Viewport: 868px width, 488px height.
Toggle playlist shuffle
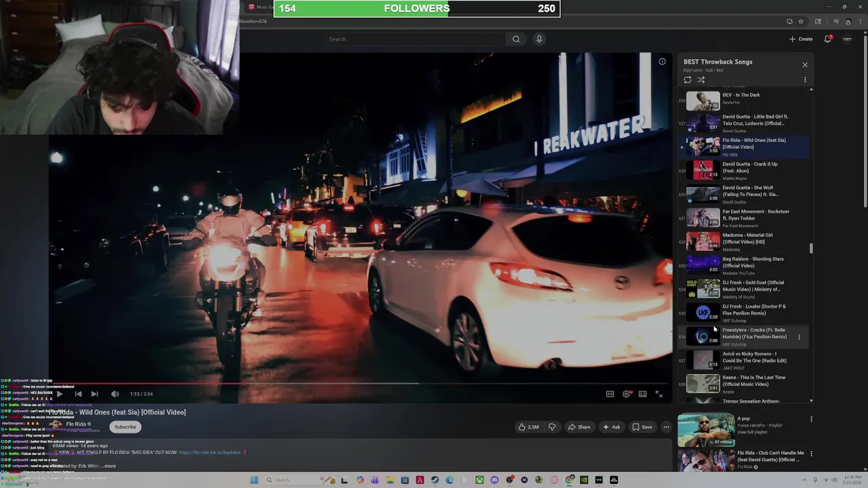pos(701,80)
